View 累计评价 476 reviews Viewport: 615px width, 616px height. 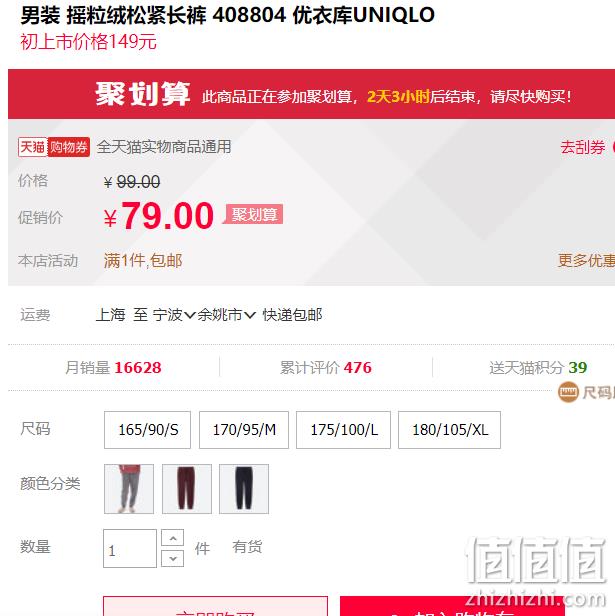[x=326, y=368]
